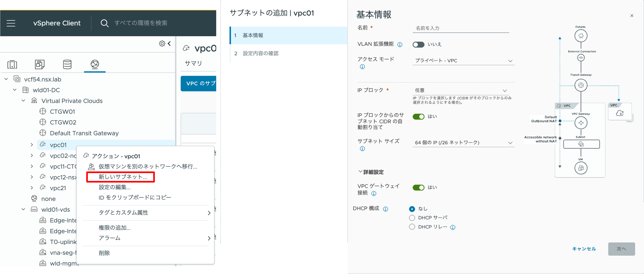Choose 新しいサブネット from context menu
This screenshot has height=274, width=644.
[x=123, y=177]
